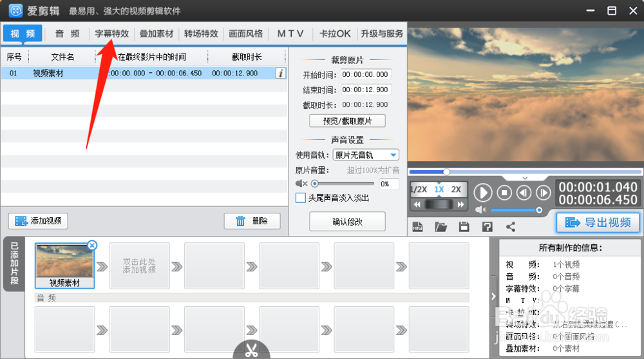Click the 开始时间 input field
This screenshot has width=644, height=359.
366,74
